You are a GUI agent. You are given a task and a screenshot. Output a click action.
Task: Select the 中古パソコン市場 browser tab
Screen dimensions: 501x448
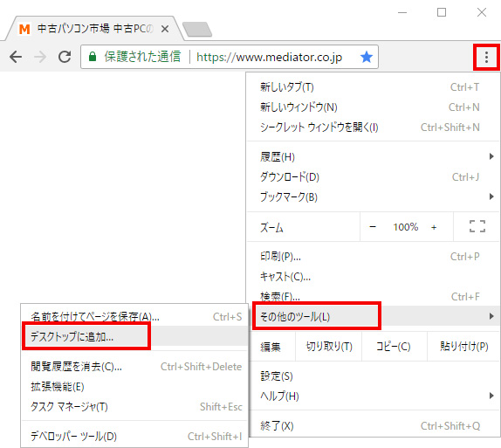click(x=95, y=29)
